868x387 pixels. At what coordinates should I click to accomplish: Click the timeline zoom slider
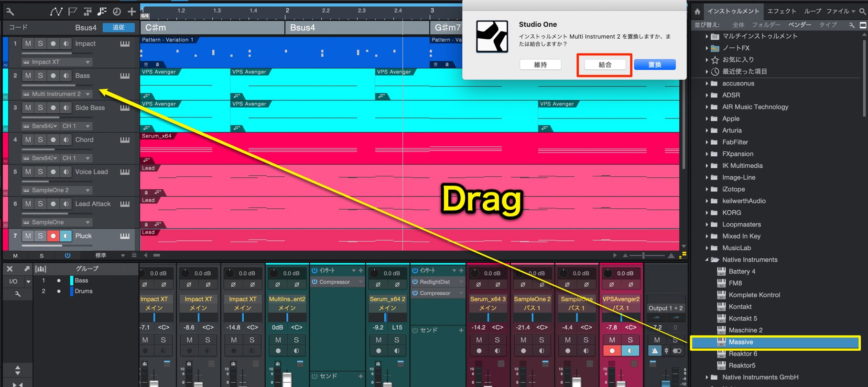coord(643,256)
